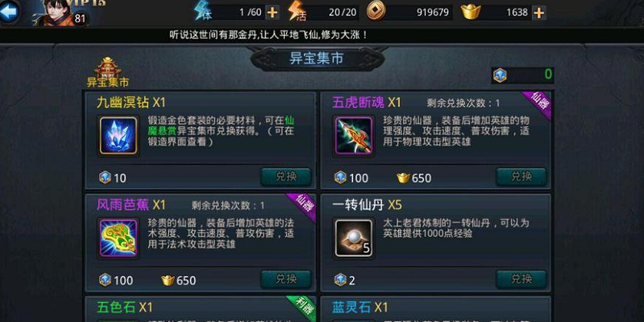Screen dimensions: 644x322
Task: Tap the blue back arrow
Action: point(9,11)
